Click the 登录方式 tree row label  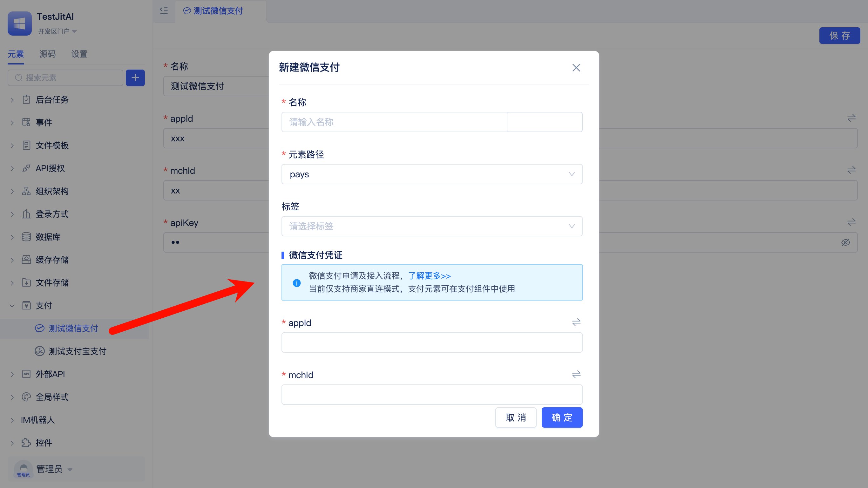click(52, 214)
